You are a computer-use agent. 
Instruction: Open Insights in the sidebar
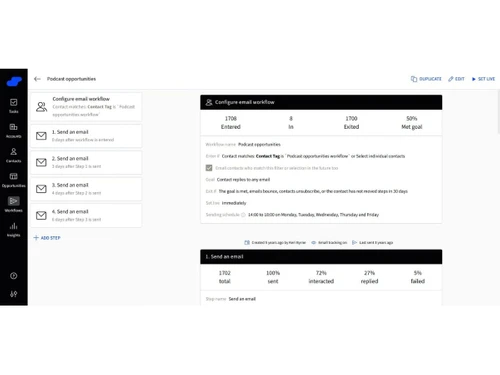[x=14, y=229]
